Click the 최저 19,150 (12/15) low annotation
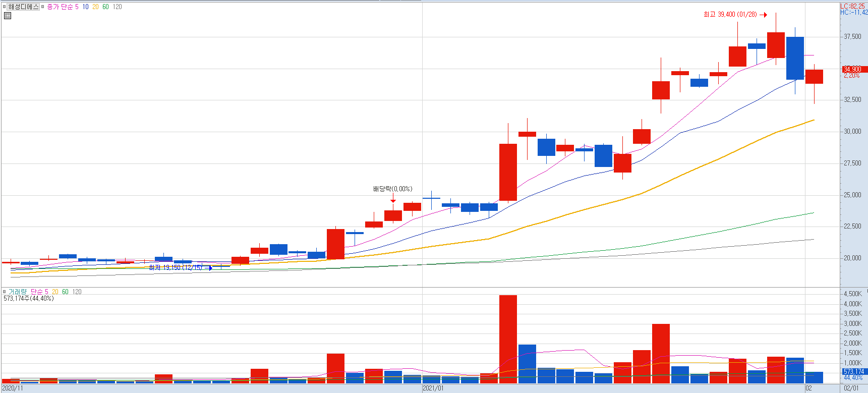The image size is (868, 393). 176,267
